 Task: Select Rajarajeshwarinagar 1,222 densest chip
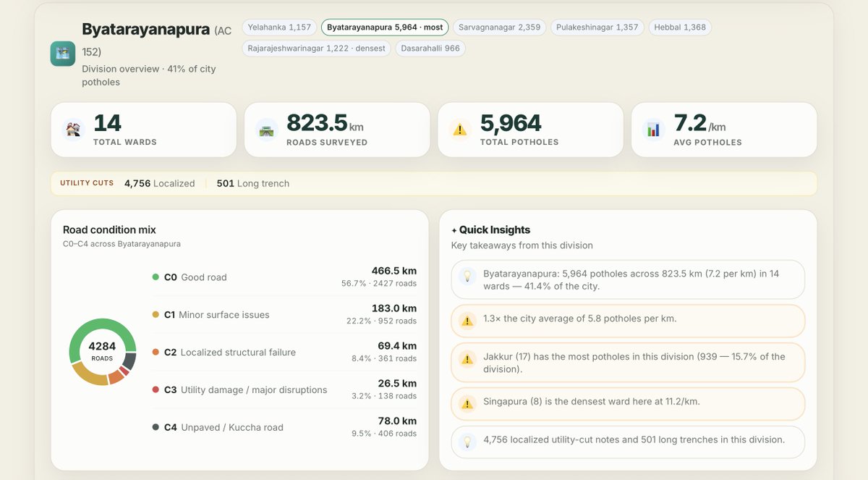click(316, 49)
